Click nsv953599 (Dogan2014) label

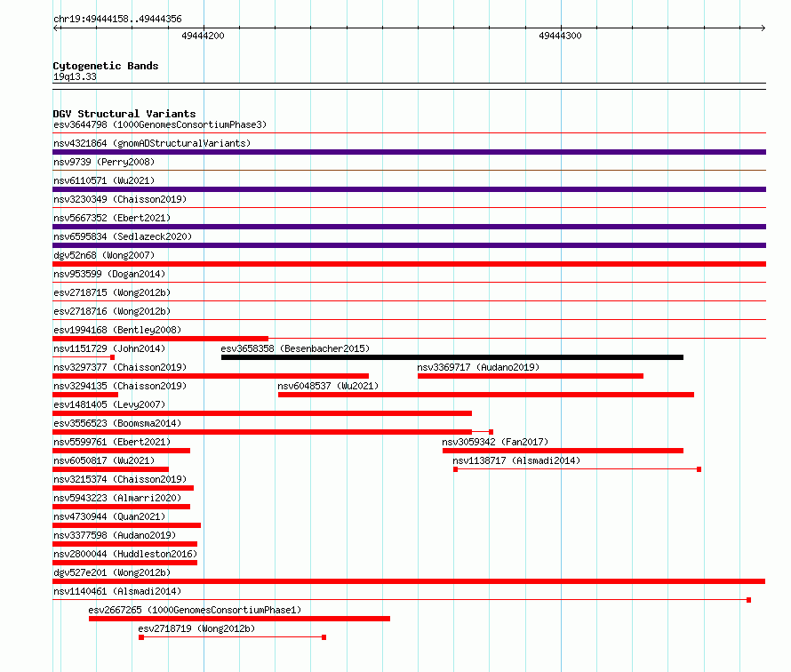coord(109,274)
